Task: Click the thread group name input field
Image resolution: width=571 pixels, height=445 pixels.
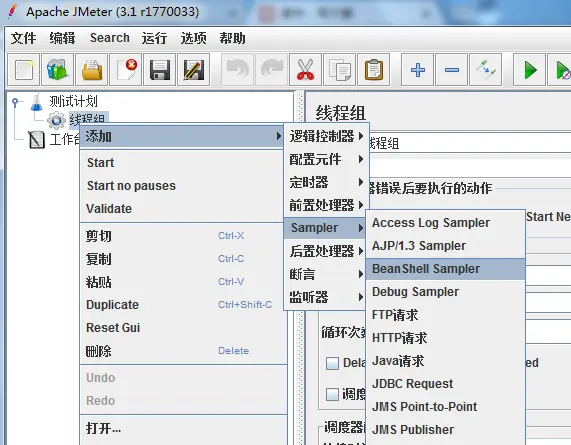Action: tap(470, 143)
